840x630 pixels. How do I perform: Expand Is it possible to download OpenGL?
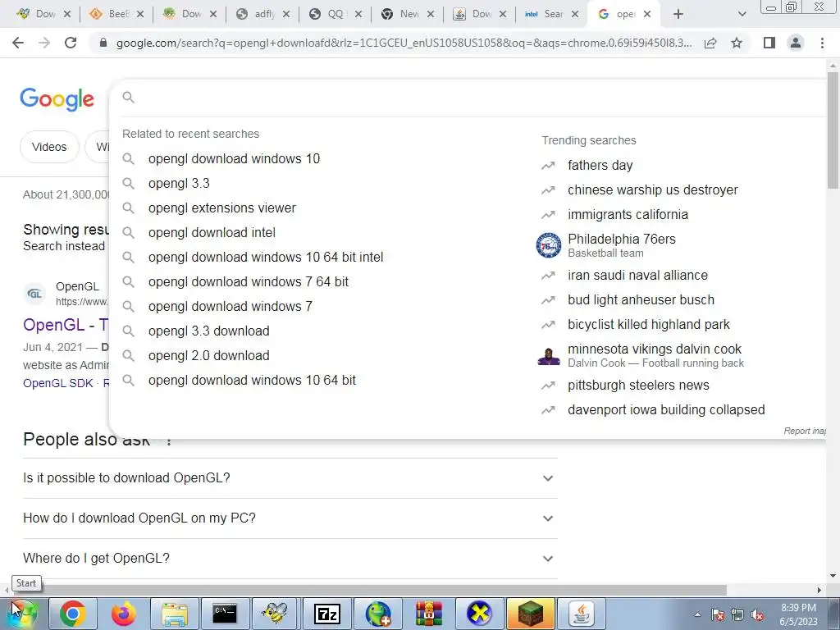(290, 478)
